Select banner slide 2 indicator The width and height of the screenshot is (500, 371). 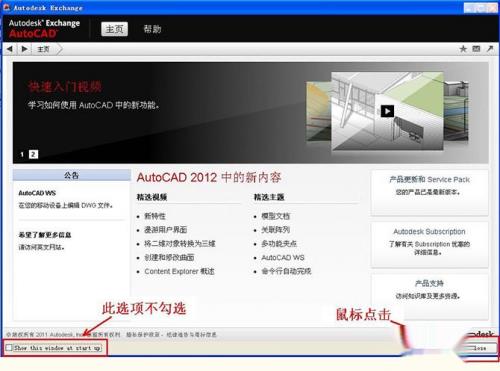[33, 154]
